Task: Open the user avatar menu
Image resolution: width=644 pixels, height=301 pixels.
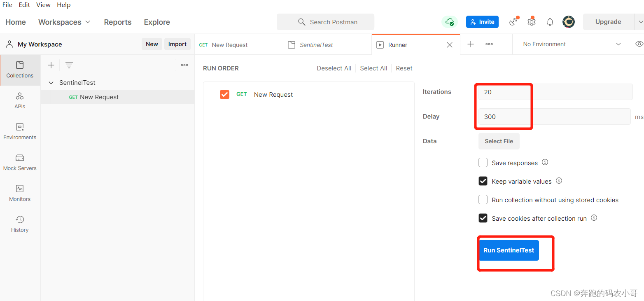Action: click(569, 22)
